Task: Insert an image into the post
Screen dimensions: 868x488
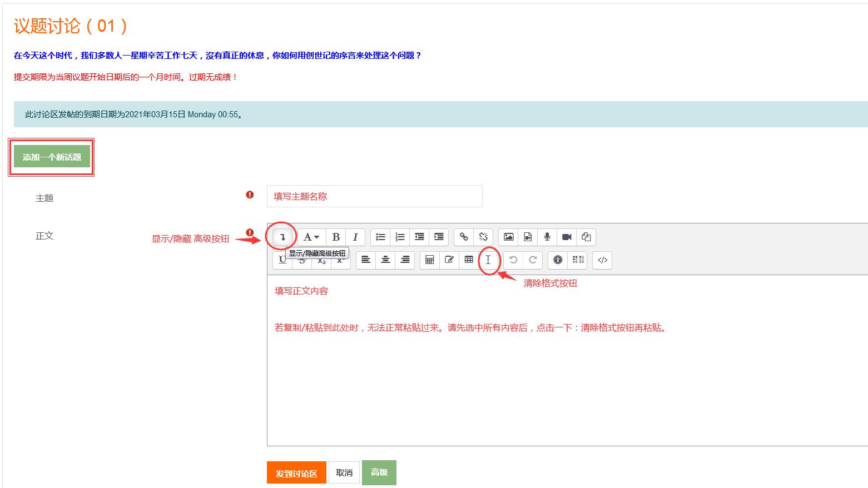Action: (508, 237)
